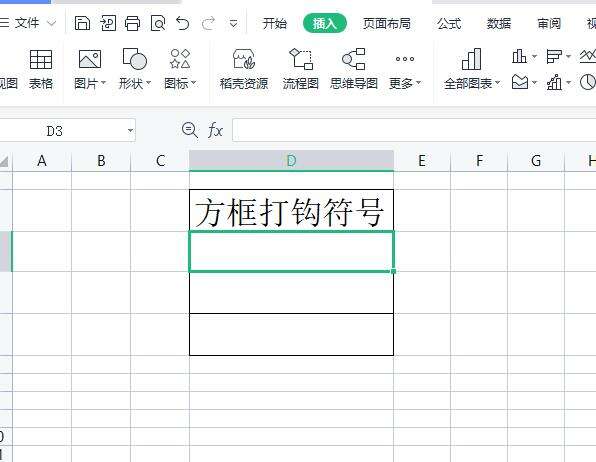The width and height of the screenshot is (596, 462).
Task: Select column B header
Action: [x=101, y=161]
